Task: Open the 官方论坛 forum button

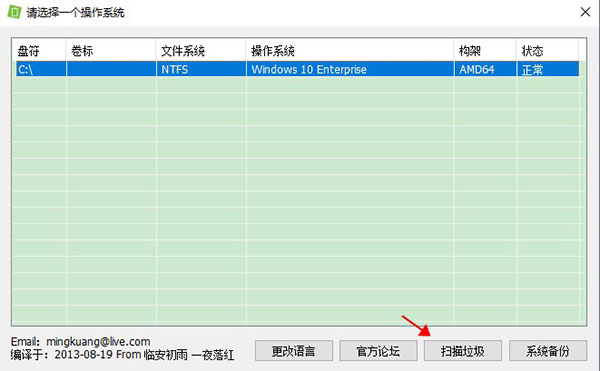Action: point(378,351)
